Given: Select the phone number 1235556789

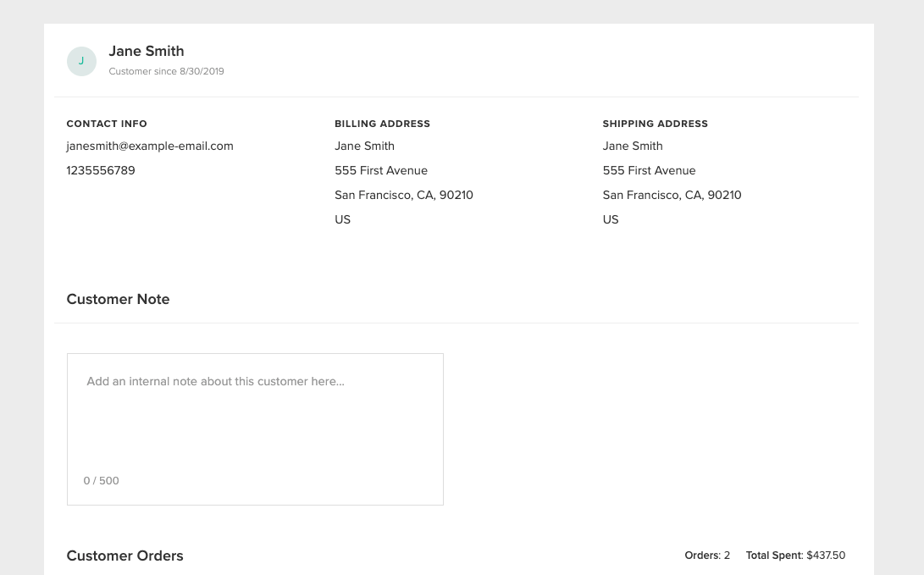Looking at the screenshot, I should 101,170.
